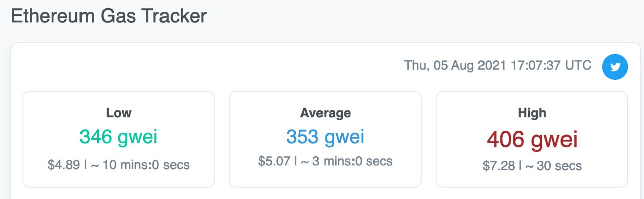Viewport: 644px width, 199px height.
Task: Click the Twitter share icon
Action: click(x=615, y=67)
